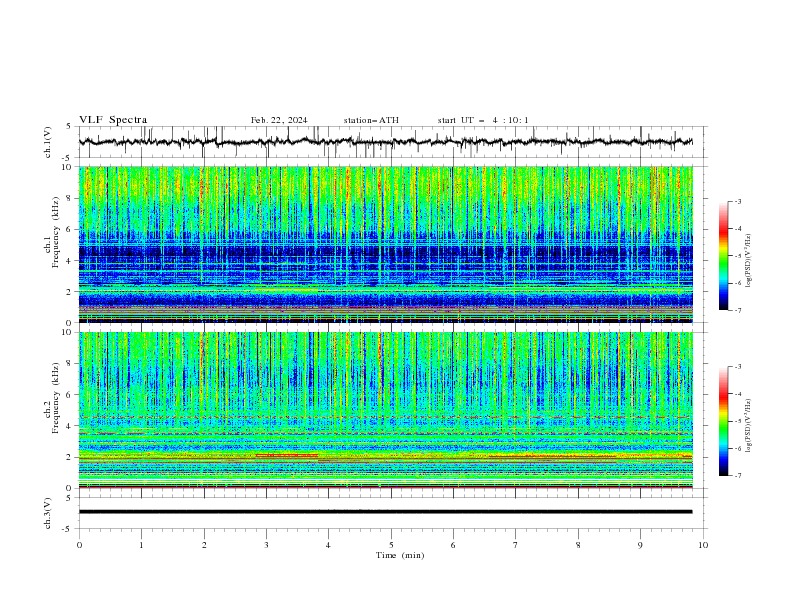Click the upper log(PSD)(V²/Hz) colorbar label
The height and width of the screenshot is (612, 792).
coord(750,261)
